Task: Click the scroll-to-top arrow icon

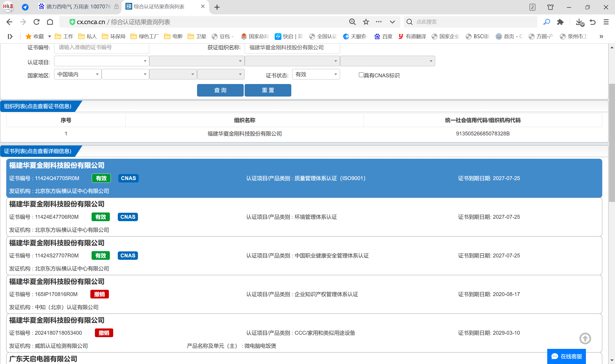Action: (585, 339)
